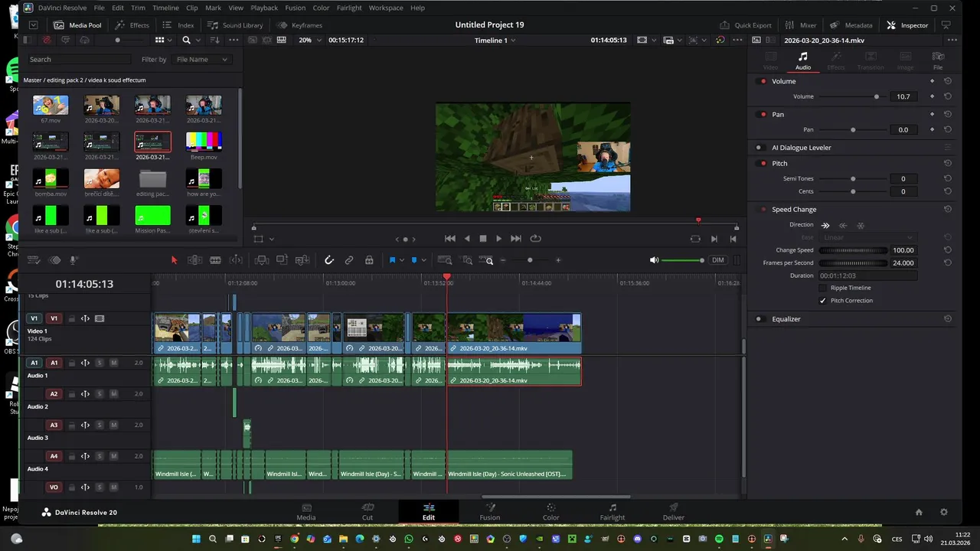
Task: Toggle the Loop playback button
Action: click(535, 239)
